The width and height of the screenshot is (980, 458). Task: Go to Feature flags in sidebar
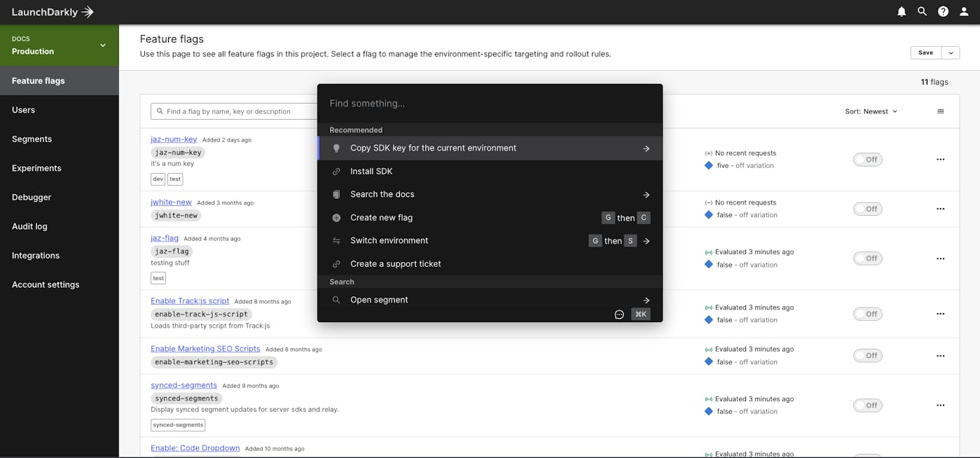tap(60, 81)
